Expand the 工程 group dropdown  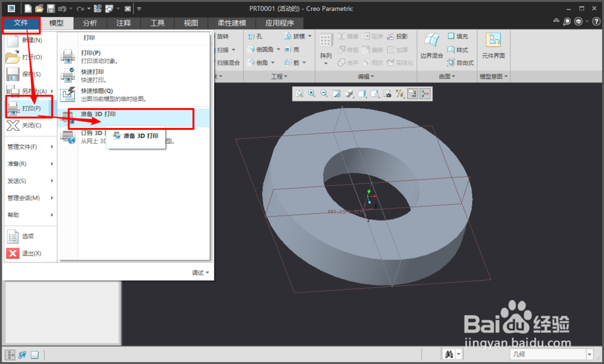click(279, 76)
